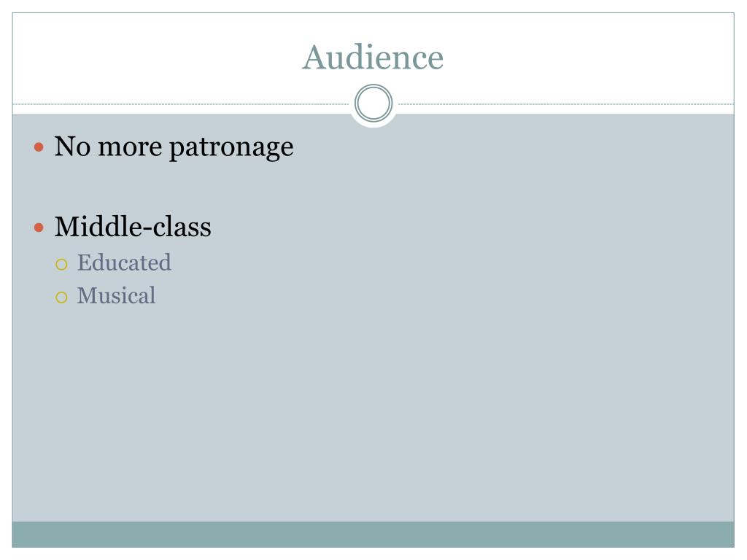Viewport: 747px width, 560px height.
Task: Click the double-ring circle ornament under the title
Action: pos(373,104)
